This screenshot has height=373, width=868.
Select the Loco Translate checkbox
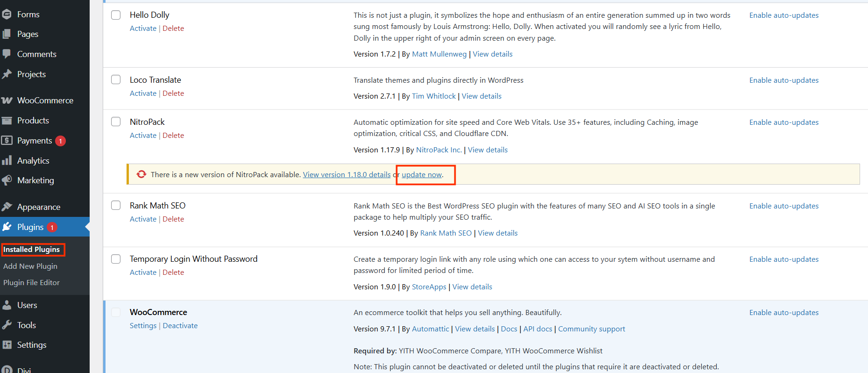tap(116, 79)
